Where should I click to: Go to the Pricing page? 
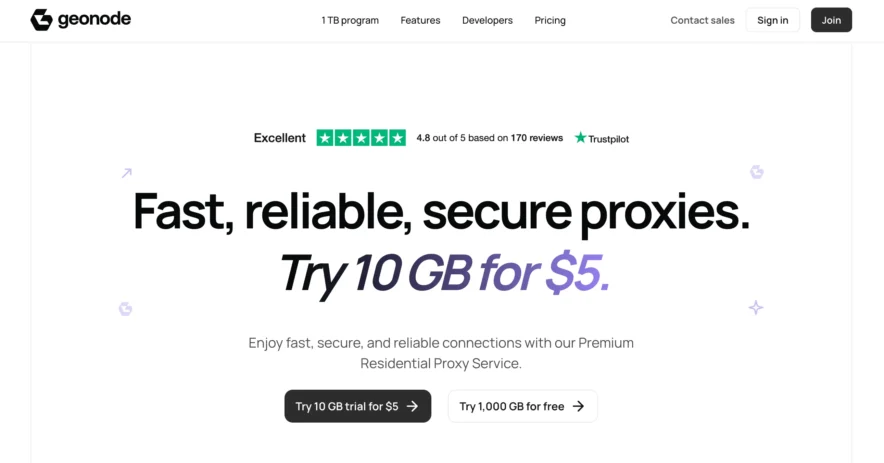pyautogui.click(x=550, y=20)
